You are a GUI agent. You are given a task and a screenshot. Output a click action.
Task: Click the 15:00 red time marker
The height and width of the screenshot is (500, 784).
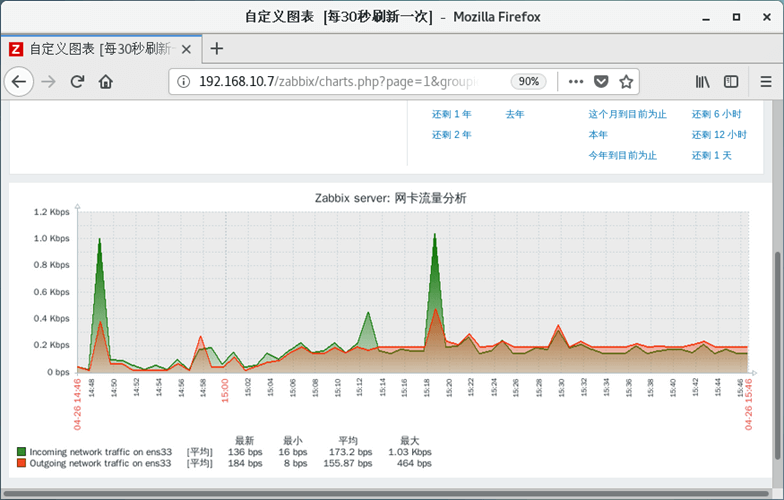tap(225, 390)
